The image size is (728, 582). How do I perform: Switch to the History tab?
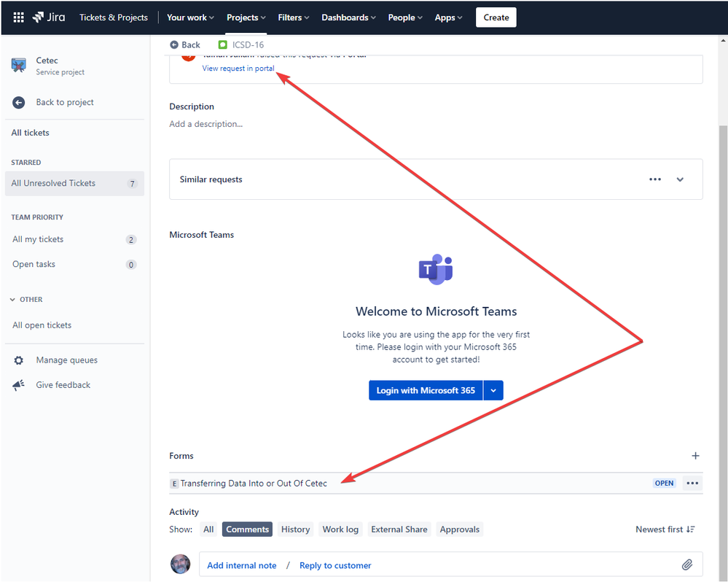295,529
